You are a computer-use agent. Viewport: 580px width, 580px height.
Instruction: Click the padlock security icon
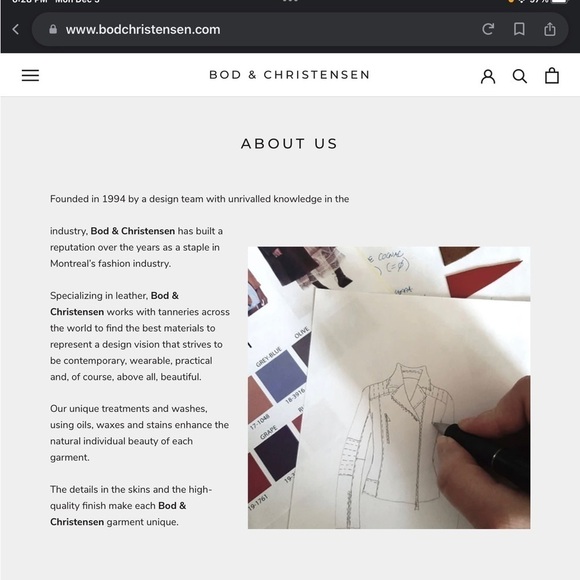53,29
